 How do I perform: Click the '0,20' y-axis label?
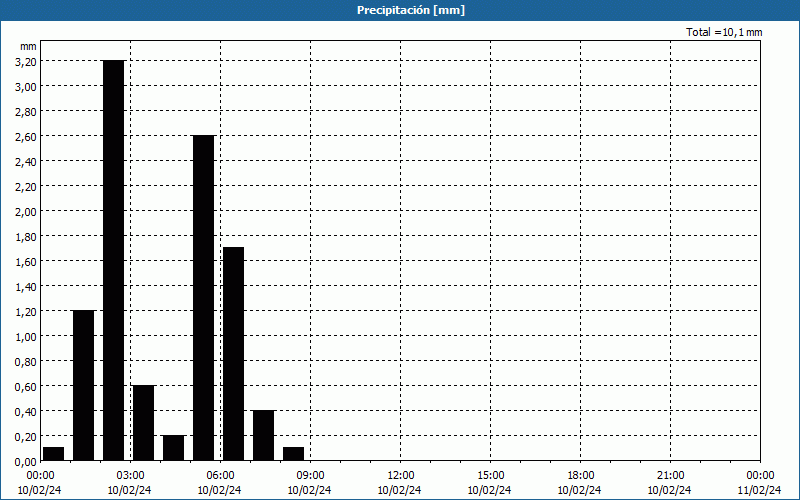click(26, 436)
